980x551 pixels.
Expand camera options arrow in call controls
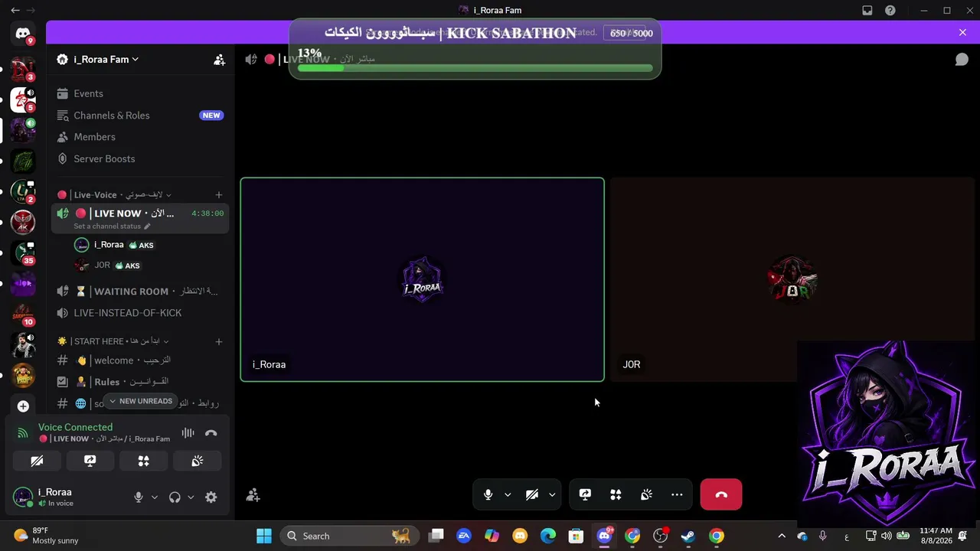point(552,495)
